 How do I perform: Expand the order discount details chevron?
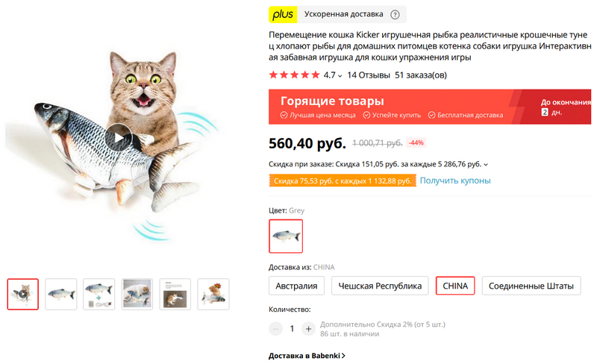click(x=487, y=164)
